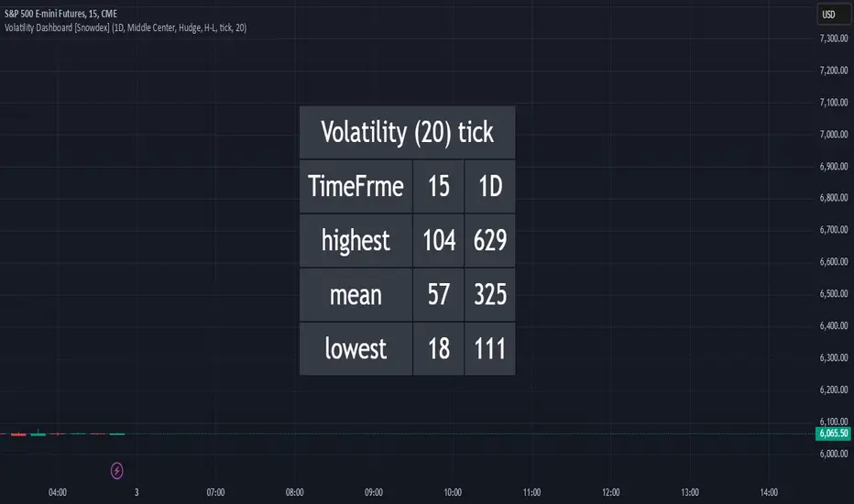Select the highest row label cell
This screenshot has width=854, height=504.
pos(356,240)
